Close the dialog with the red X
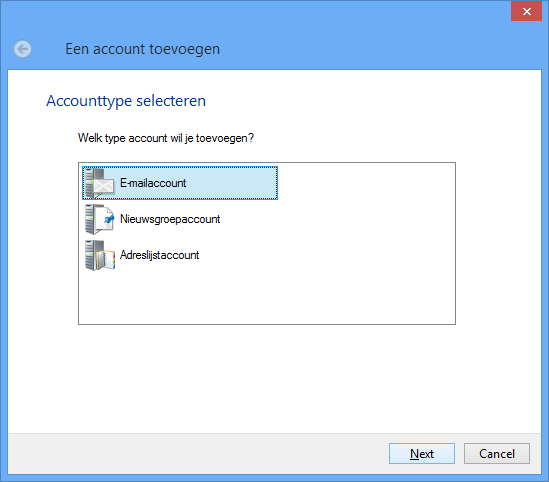The width and height of the screenshot is (549, 482). (x=526, y=12)
